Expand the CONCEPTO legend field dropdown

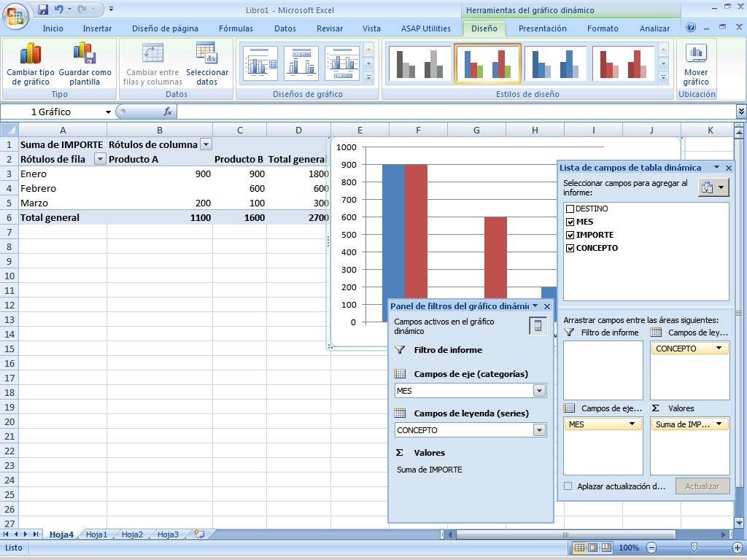(539, 430)
